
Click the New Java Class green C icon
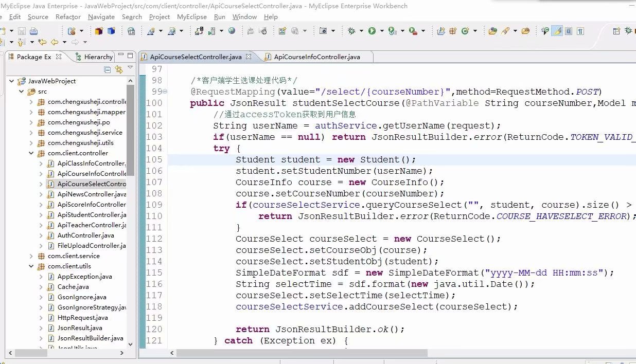(465, 31)
